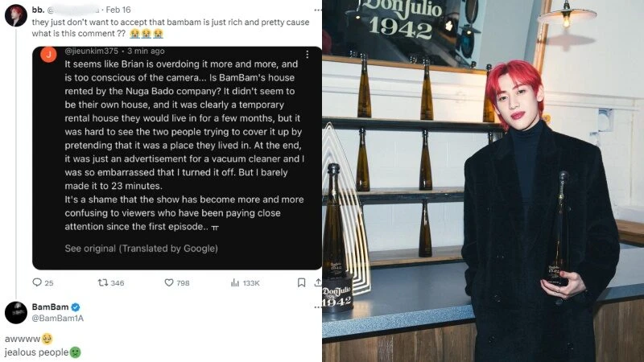
Task: Click the @jieunkim375 username
Action: click(x=91, y=51)
